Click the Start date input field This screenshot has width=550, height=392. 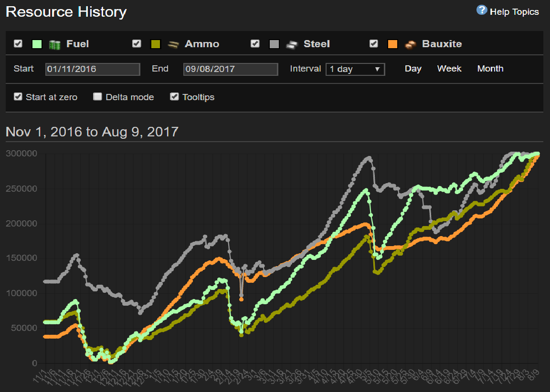point(93,69)
